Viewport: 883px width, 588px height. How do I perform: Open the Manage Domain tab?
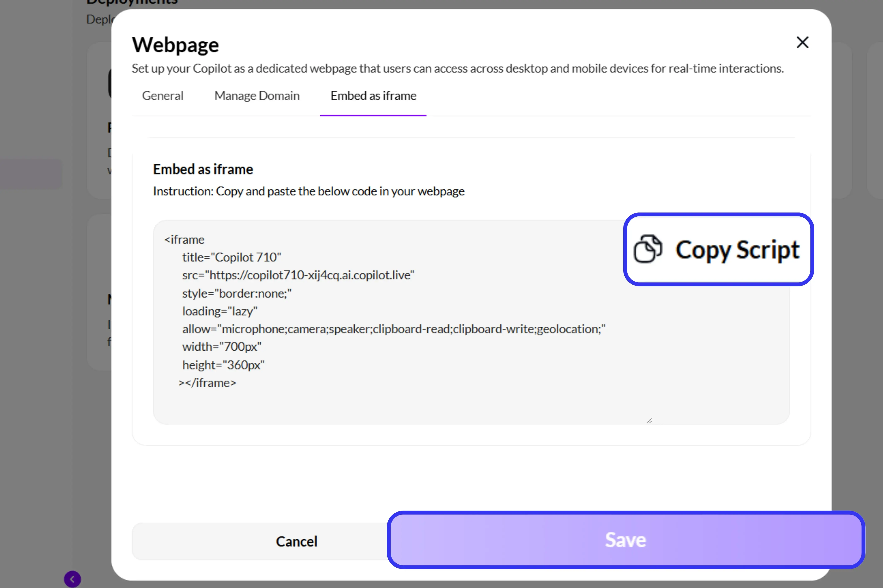pos(257,96)
